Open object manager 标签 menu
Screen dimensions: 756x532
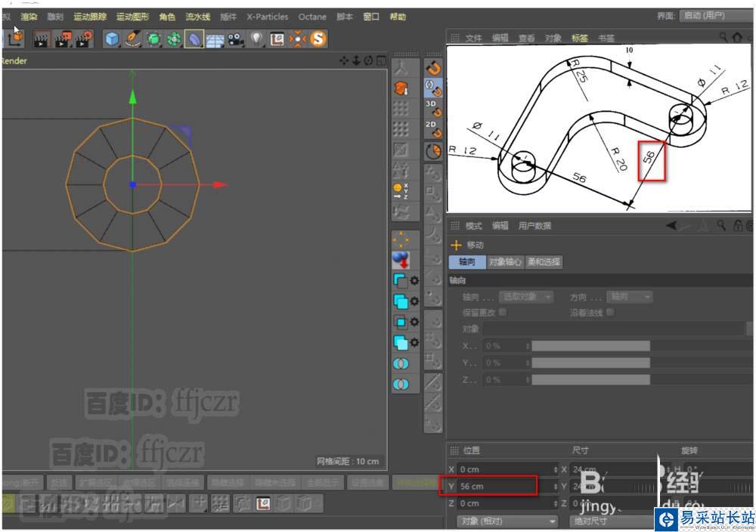(x=580, y=38)
